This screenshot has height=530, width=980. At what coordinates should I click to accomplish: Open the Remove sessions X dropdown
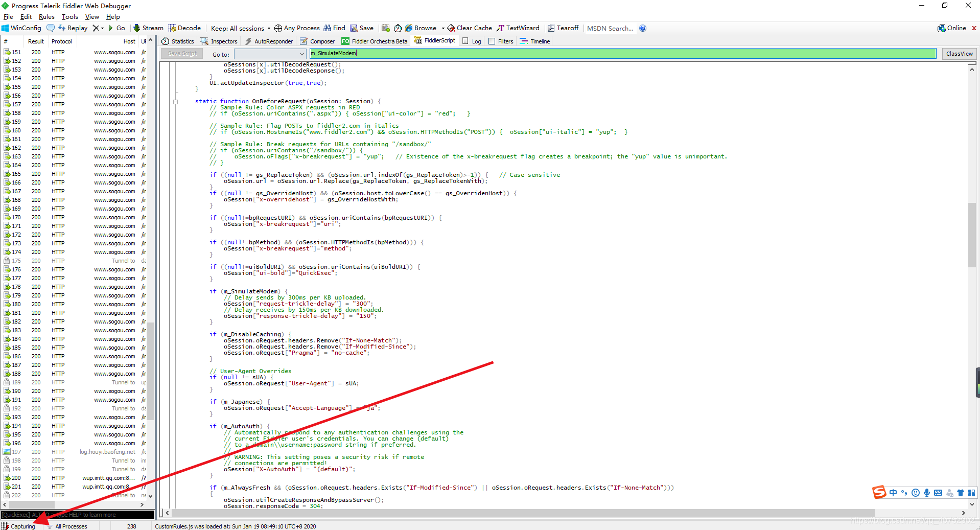tap(98, 28)
